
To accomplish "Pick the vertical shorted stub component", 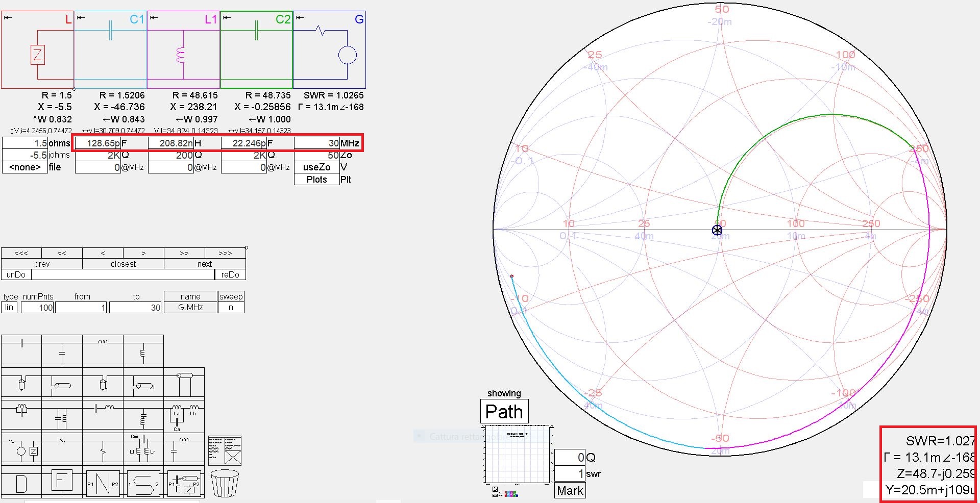I will coord(103,383).
